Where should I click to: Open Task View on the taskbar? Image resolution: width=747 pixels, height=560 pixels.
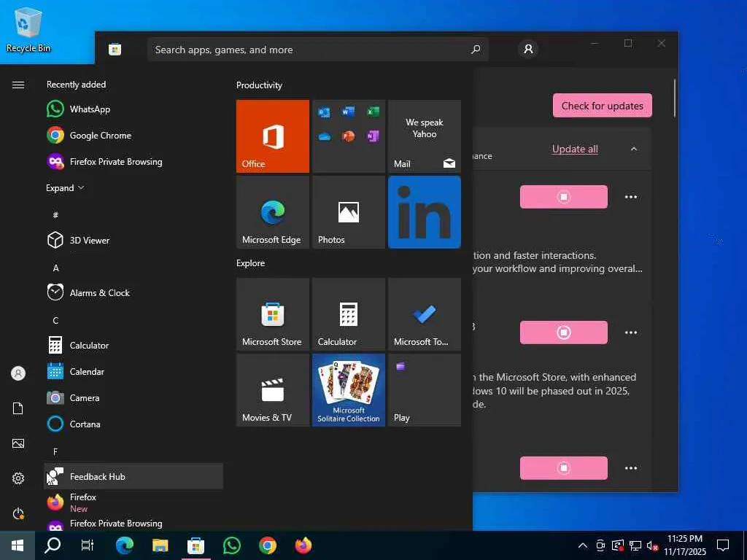click(x=88, y=545)
